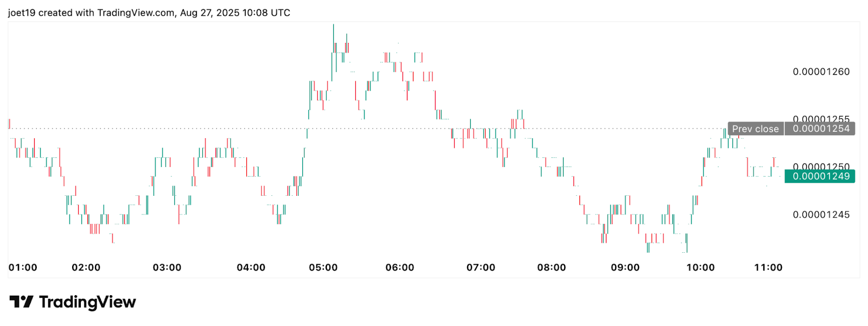Screen dimensions: 868x326
Task: Click the 07:00 time axis label
Action: click(481, 267)
